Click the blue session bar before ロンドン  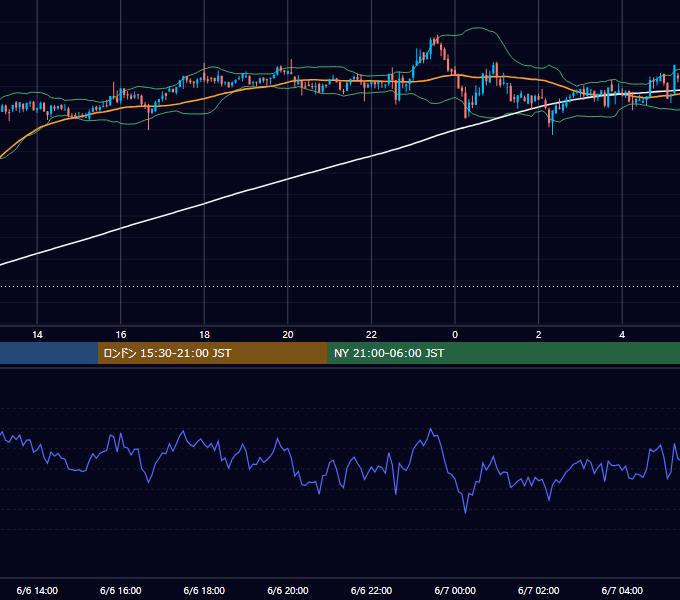(x=49, y=353)
